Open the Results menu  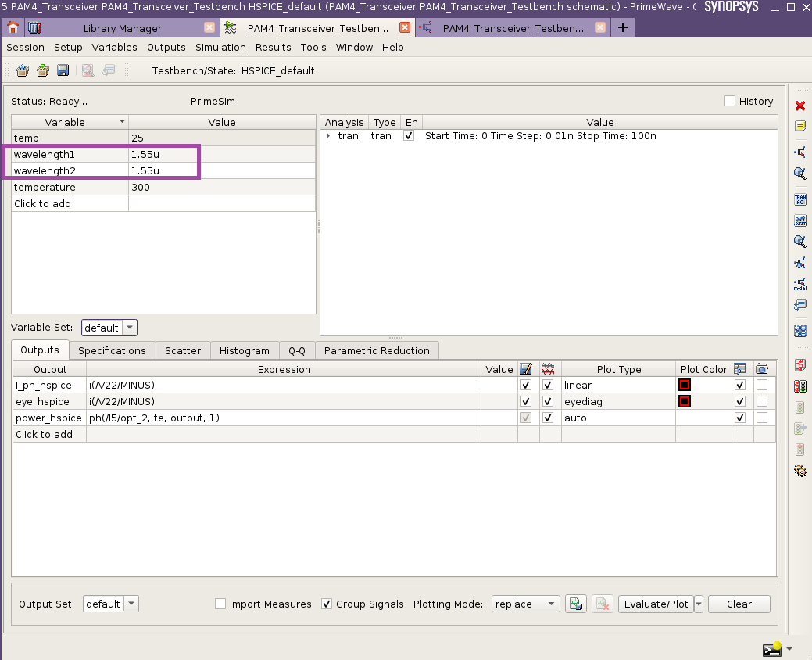point(273,47)
